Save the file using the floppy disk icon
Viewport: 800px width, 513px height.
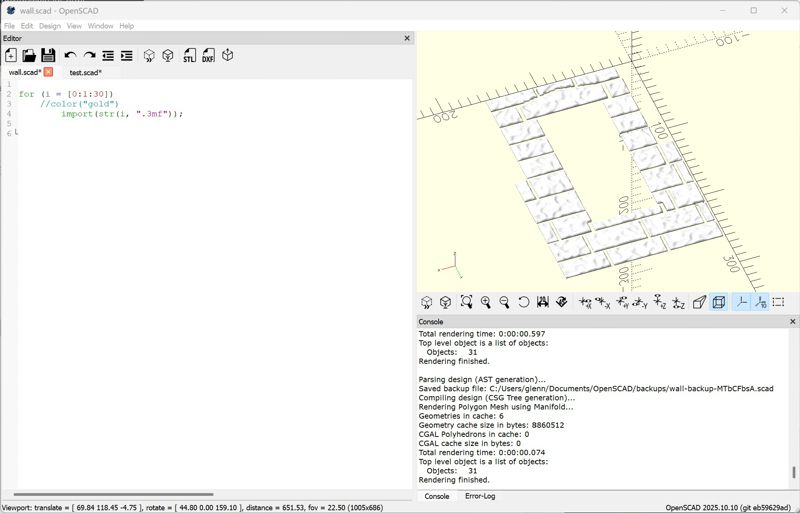point(48,56)
